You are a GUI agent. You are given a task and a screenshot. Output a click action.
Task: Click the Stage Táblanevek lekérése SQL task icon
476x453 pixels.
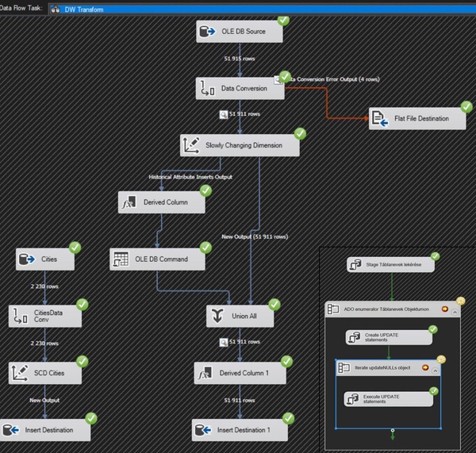[355, 264]
